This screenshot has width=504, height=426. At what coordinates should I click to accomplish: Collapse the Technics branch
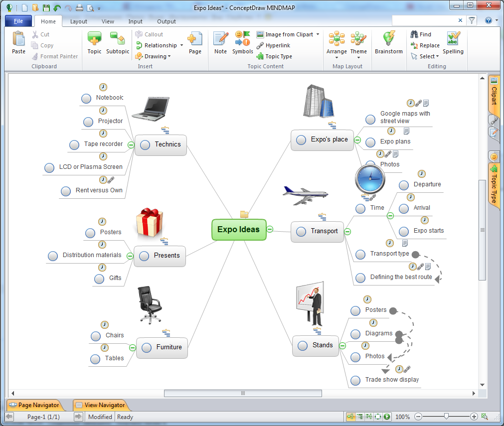click(x=131, y=145)
